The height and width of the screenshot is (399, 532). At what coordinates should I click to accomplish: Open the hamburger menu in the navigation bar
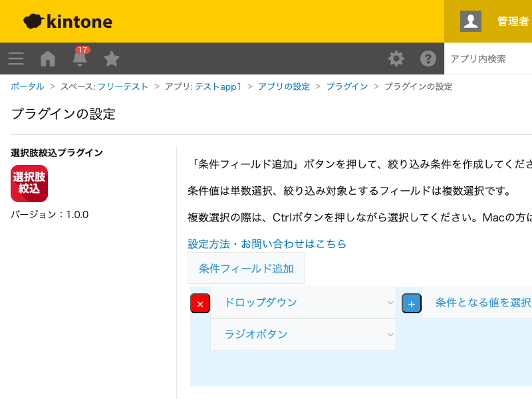[16, 59]
